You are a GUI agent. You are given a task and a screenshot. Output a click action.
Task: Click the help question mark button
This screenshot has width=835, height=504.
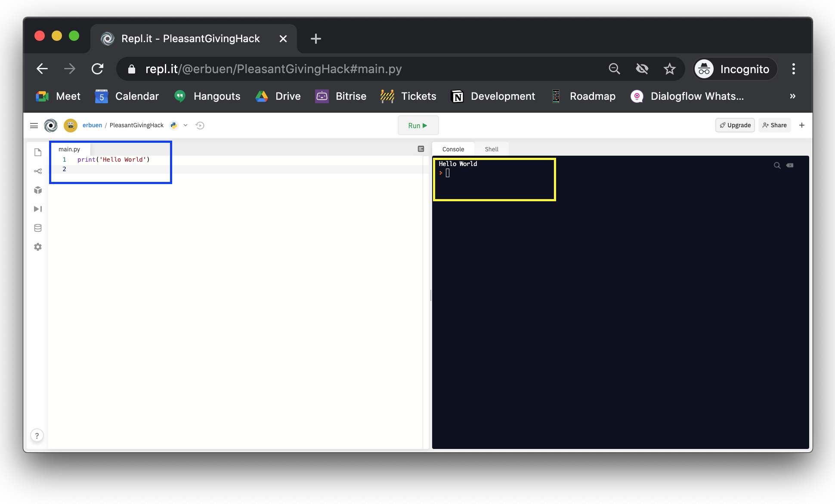coord(37,436)
